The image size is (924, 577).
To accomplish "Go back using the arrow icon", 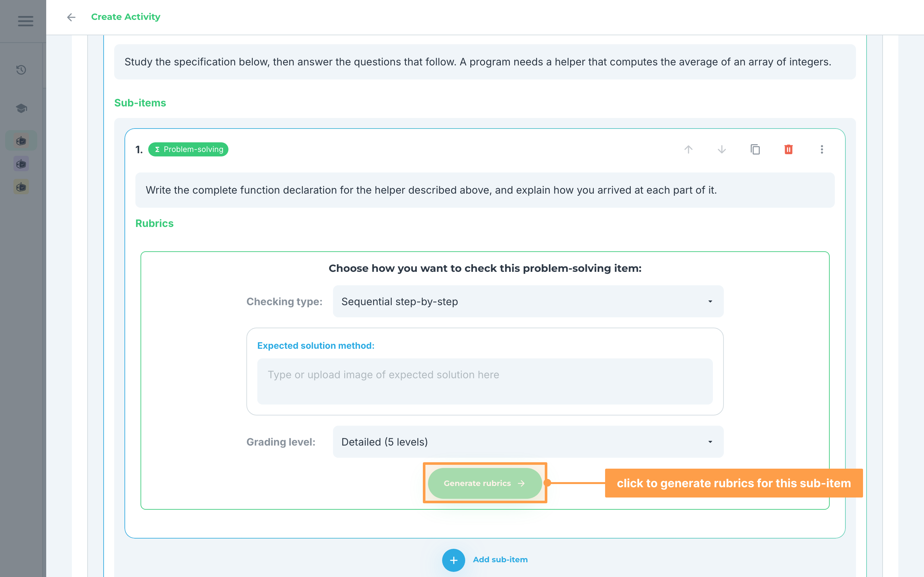I will [71, 17].
